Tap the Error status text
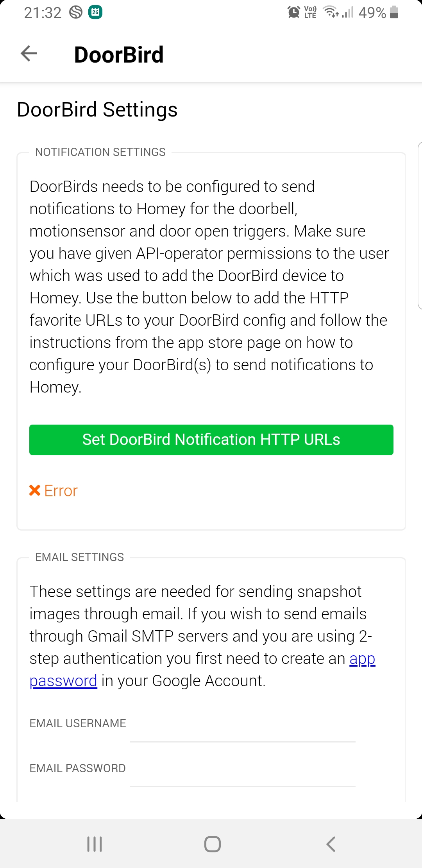Viewport: 422px width, 868px height. (x=61, y=491)
